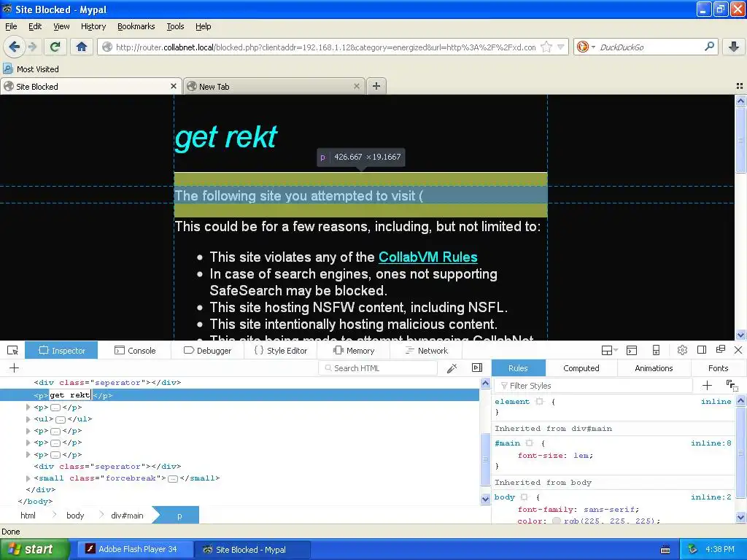This screenshot has width=747, height=560.
Task: Show developer tools in separate window
Action: point(721,349)
